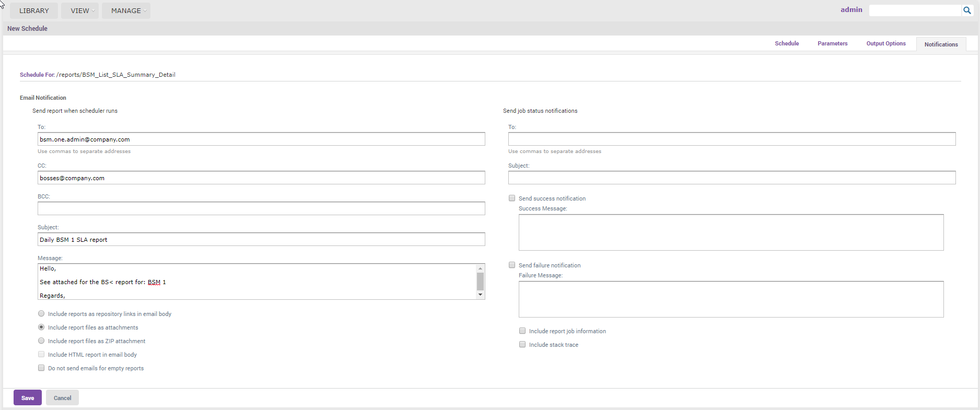Click the CC field with bosses@company.com
Viewport: 980px width, 410px height.
tap(261, 178)
